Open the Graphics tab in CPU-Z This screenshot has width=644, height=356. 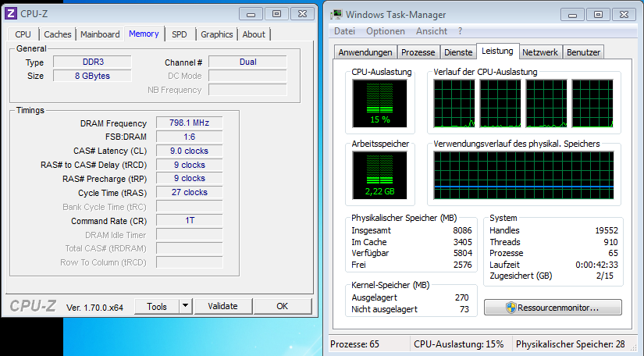pyautogui.click(x=216, y=34)
